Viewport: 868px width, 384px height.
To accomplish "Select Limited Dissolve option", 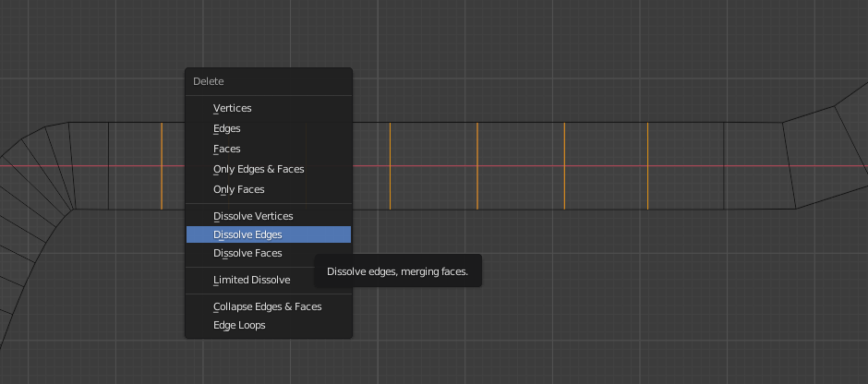I will [x=269, y=280].
